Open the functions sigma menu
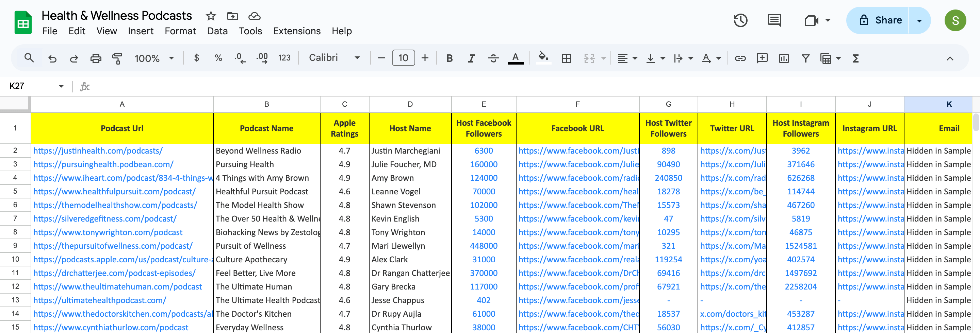980x333 pixels. click(x=855, y=58)
